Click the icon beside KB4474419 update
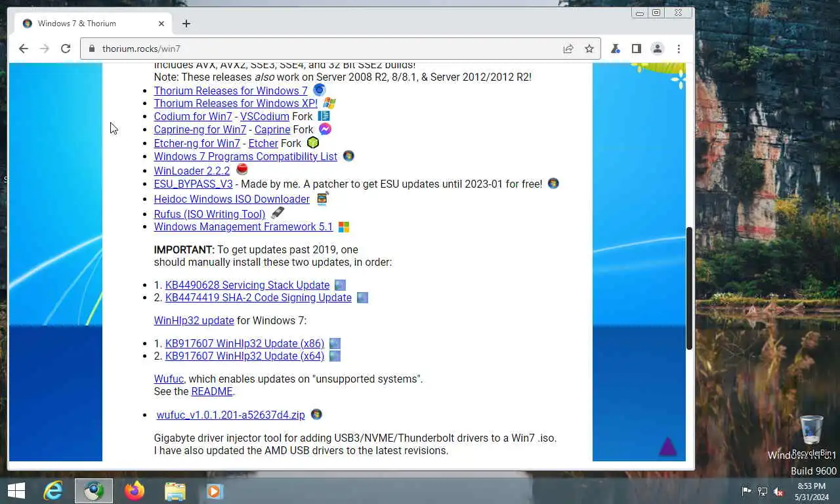The image size is (840, 504). [x=362, y=297]
